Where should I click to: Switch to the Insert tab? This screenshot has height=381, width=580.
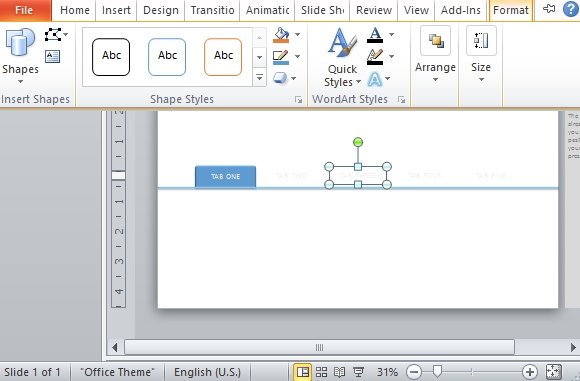pos(116,10)
